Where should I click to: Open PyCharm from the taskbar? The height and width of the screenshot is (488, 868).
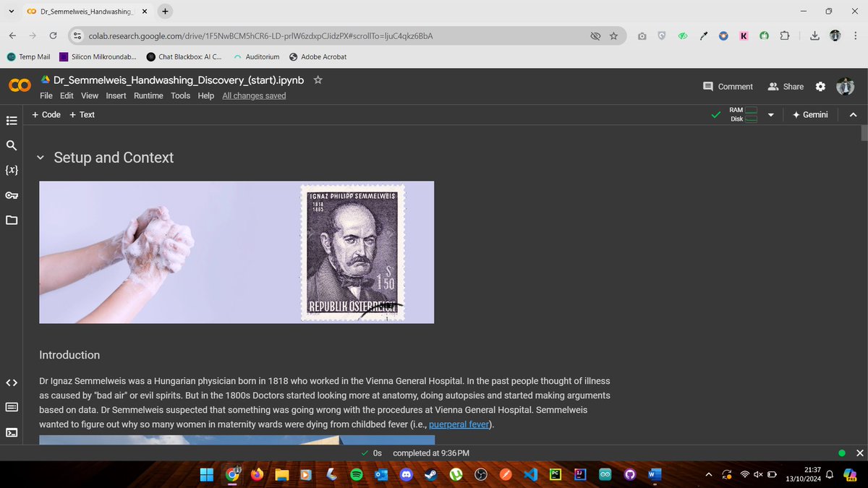pos(556,474)
